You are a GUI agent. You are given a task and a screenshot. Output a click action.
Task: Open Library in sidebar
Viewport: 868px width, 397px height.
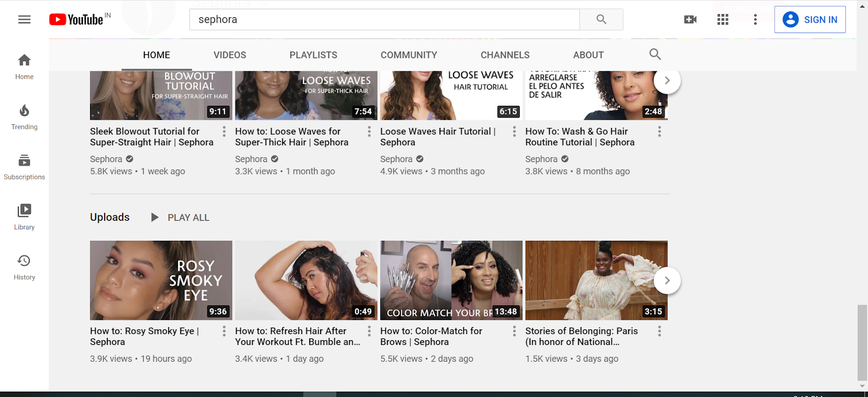(24, 217)
